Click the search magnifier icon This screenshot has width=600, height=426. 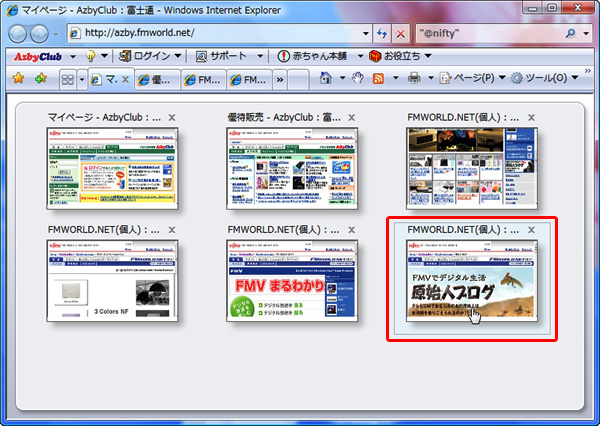(x=570, y=33)
